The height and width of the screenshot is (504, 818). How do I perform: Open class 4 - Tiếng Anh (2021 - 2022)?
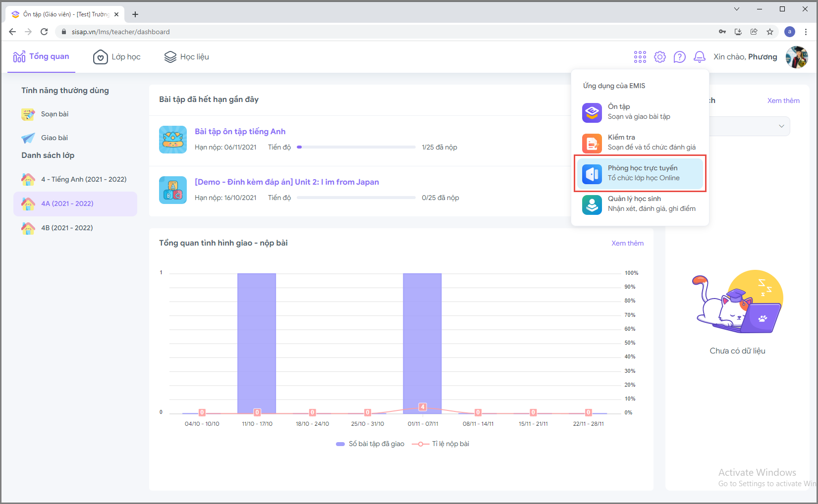(x=75, y=179)
